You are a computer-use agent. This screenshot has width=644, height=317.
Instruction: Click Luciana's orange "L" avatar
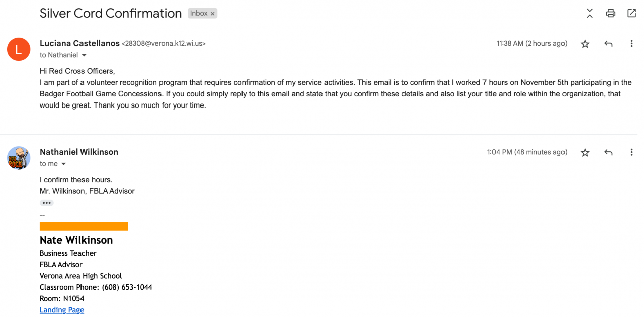[19, 49]
